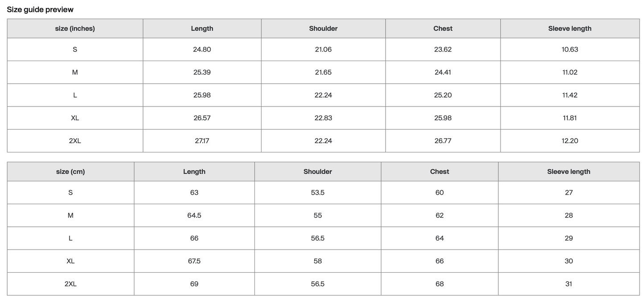The image size is (644, 303).
Task: Click Sleeve length header in cm table
Action: 569,172
